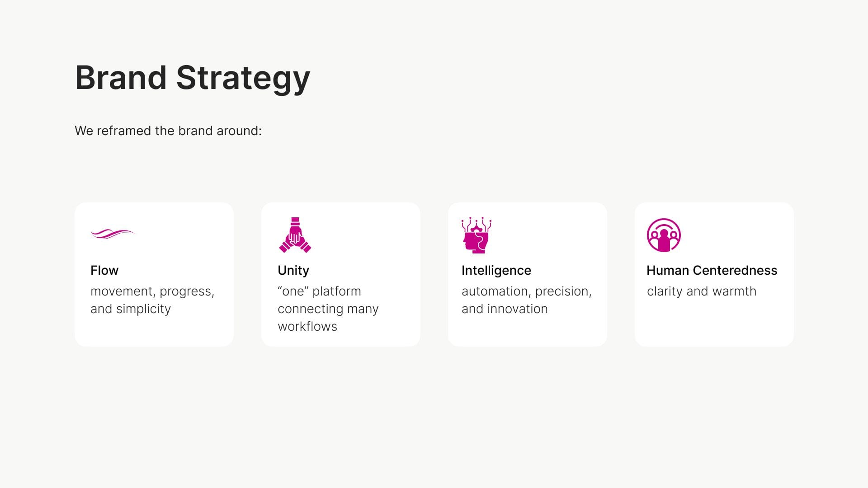Select the Unity joined-hands icon
The image size is (868, 488).
295,235
